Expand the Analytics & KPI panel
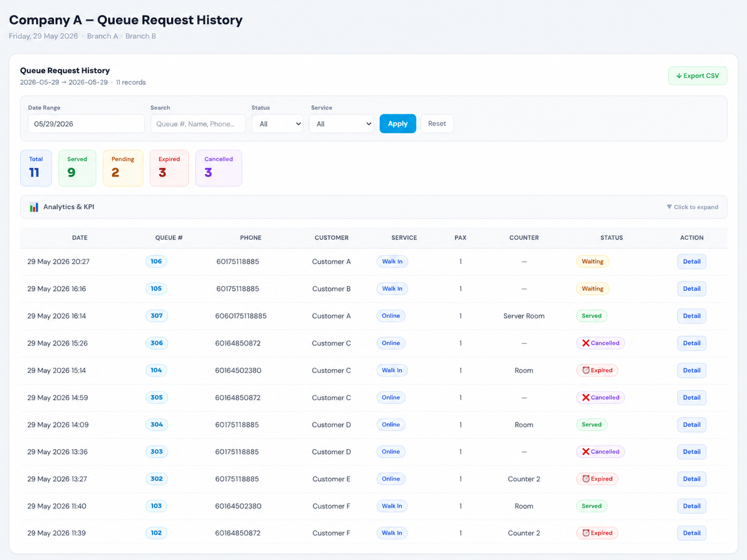The width and height of the screenshot is (747, 560). point(373,207)
